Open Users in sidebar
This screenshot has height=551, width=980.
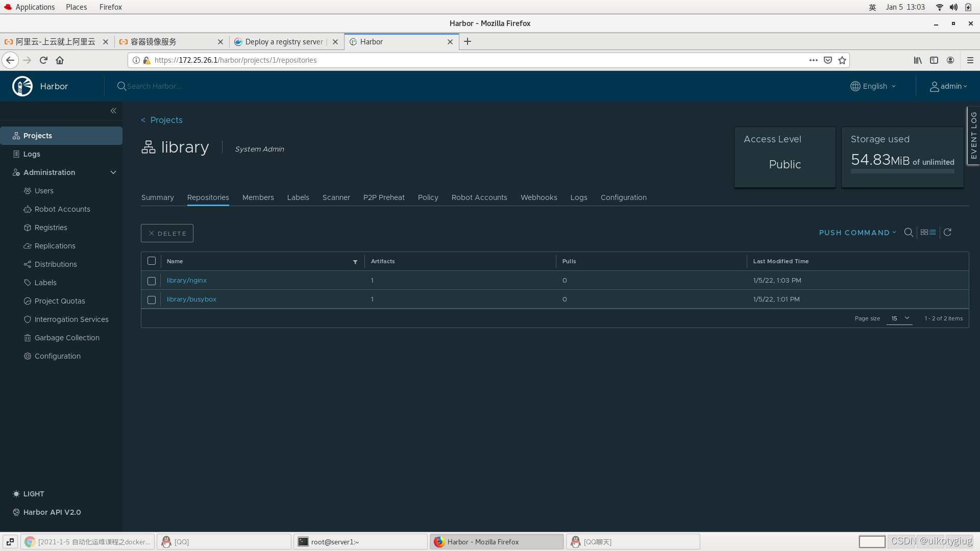(44, 191)
